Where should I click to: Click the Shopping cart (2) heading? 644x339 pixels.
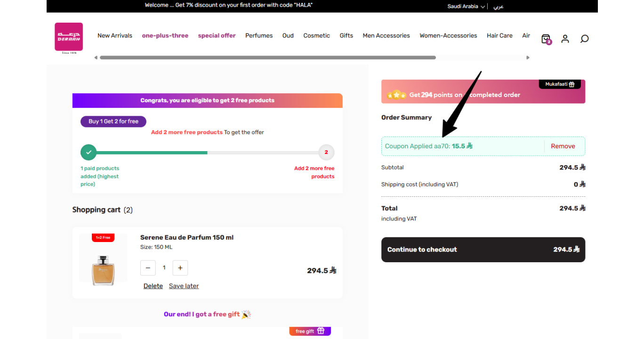[103, 210]
